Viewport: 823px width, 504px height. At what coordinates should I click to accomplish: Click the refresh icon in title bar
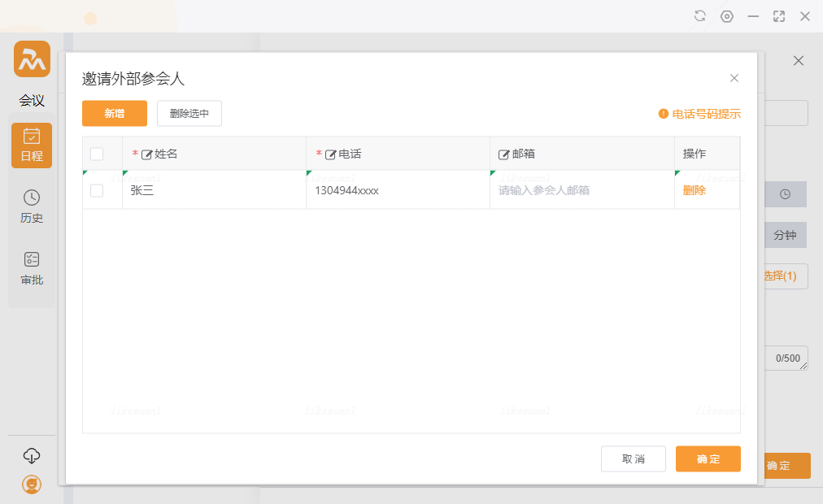[699, 16]
